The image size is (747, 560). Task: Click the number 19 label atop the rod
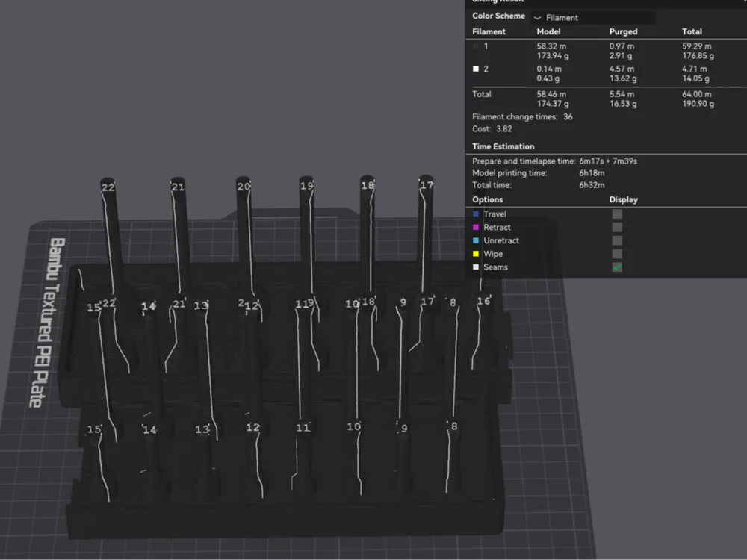(307, 186)
